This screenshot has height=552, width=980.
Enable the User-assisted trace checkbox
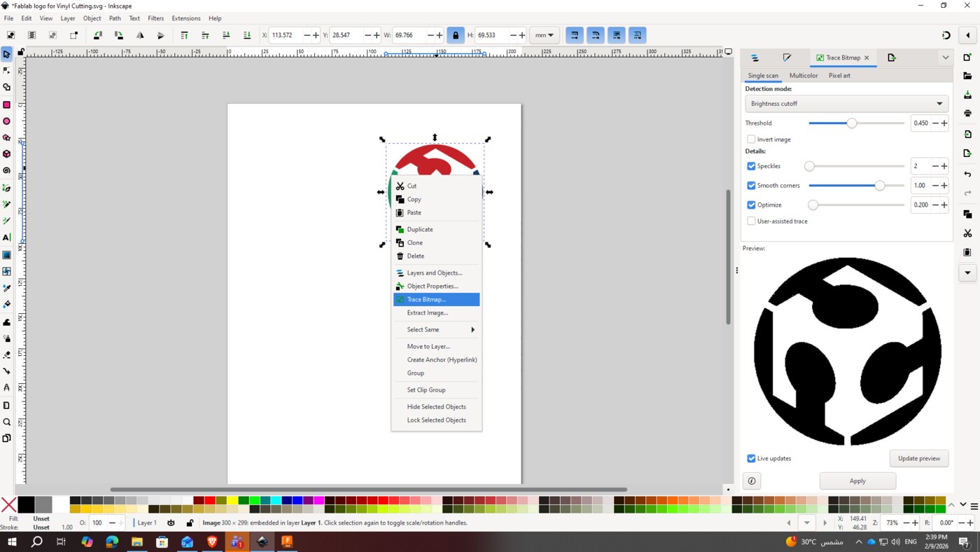pyautogui.click(x=751, y=221)
